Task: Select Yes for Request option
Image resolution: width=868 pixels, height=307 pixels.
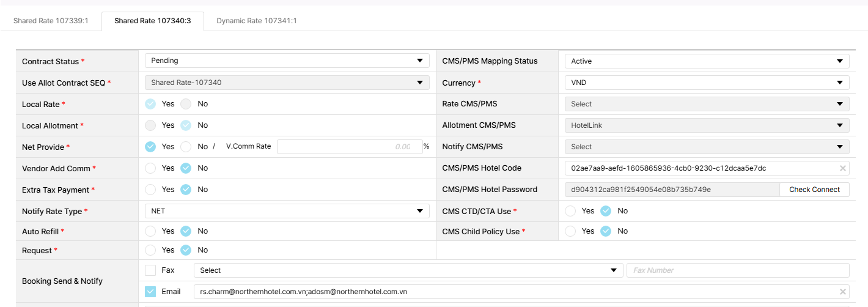Action: 150,250
